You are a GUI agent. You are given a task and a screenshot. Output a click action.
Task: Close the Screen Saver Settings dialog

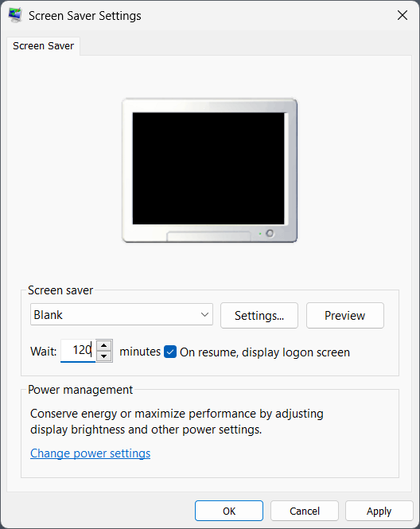(x=402, y=15)
